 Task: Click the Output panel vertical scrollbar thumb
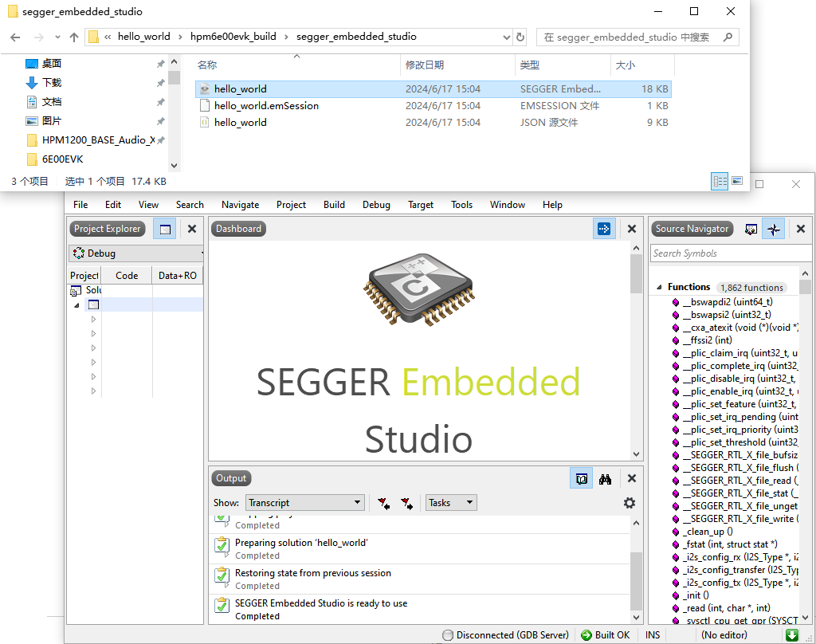point(636,582)
